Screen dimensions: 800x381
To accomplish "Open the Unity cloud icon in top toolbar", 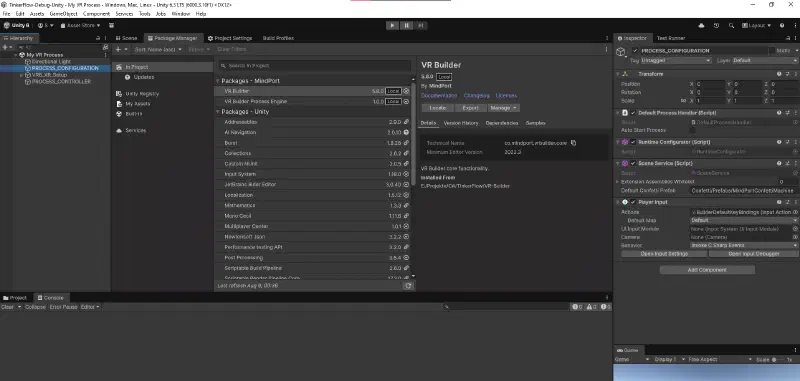I will 701,26.
